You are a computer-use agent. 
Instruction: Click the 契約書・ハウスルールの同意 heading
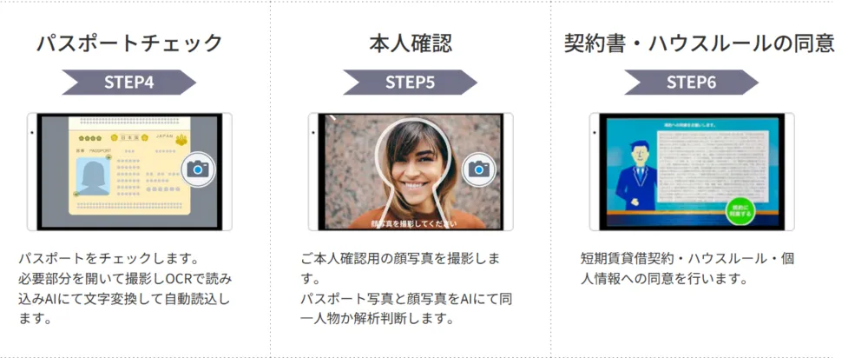pos(699,43)
